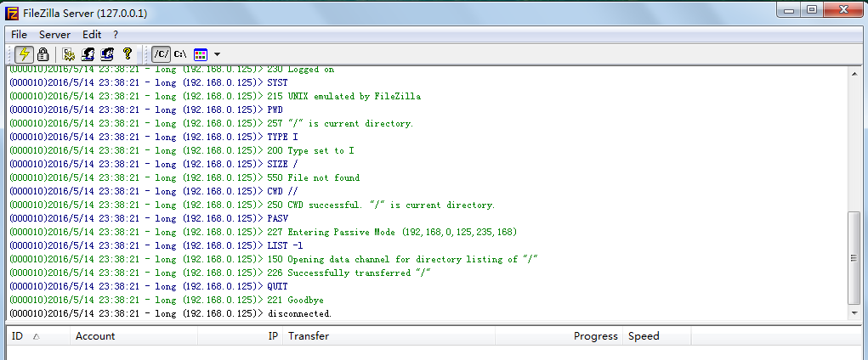Click the colored grid sorting icon
The image size is (868, 360).
[x=201, y=54]
